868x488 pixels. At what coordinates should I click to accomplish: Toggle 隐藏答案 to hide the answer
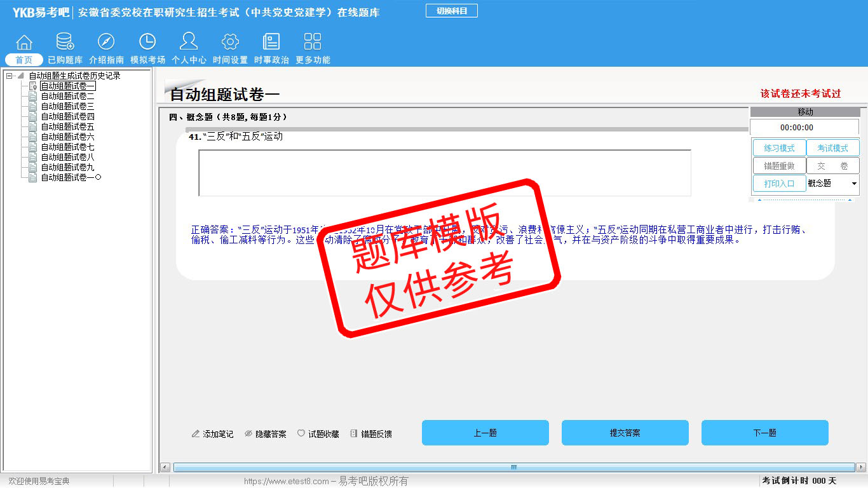266,434
